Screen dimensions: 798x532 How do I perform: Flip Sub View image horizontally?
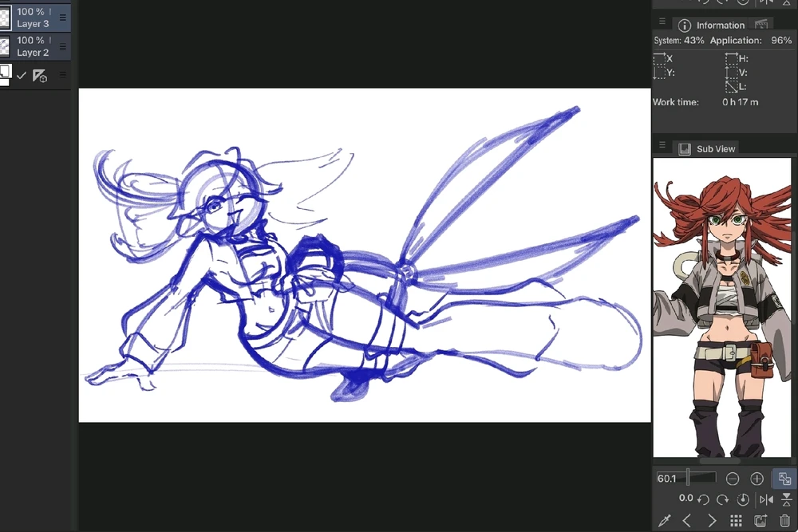[766, 499]
